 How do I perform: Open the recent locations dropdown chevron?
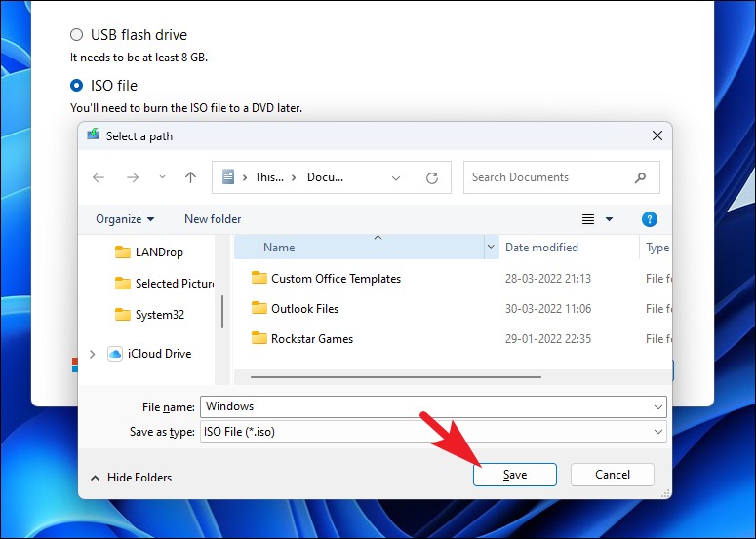pos(163,177)
